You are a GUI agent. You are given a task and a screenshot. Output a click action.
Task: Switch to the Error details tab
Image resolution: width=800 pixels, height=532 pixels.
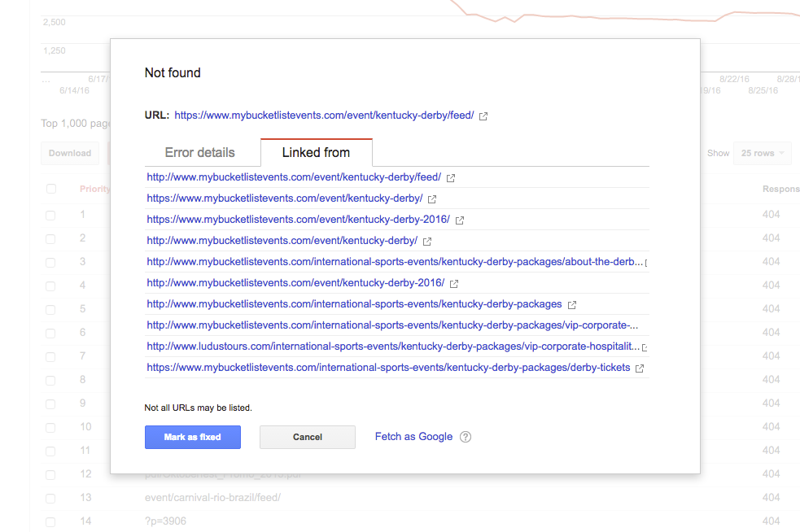coord(199,152)
